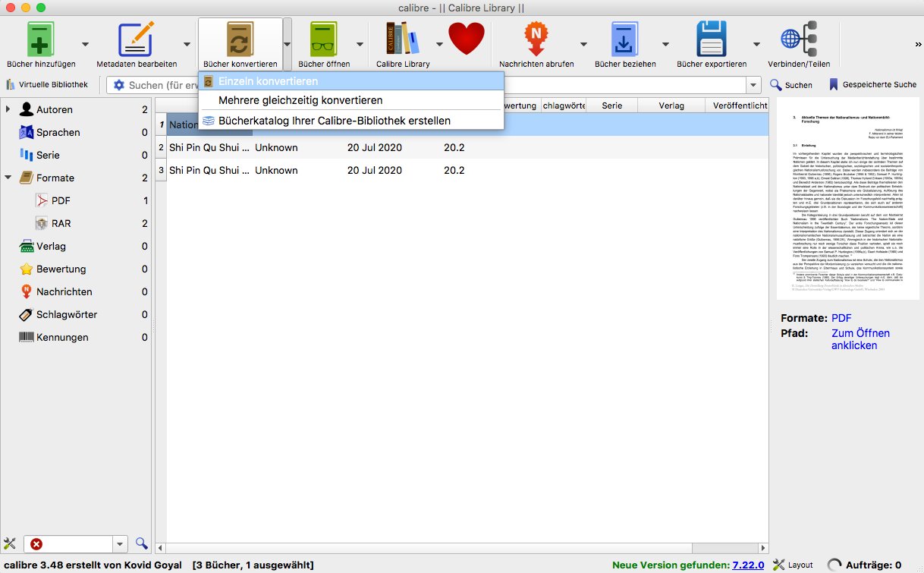Click Zum Öffnen anklicken path link
This screenshot has width=924, height=573.
point(860,339)
